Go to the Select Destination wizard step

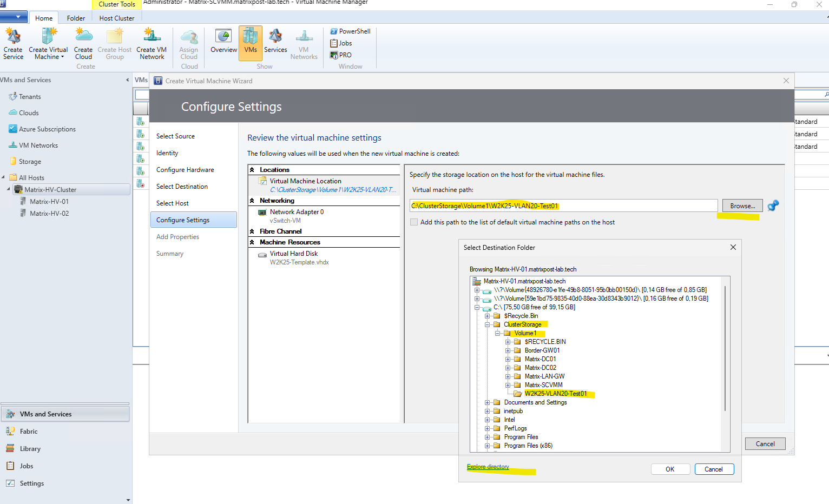coord(182,187)
